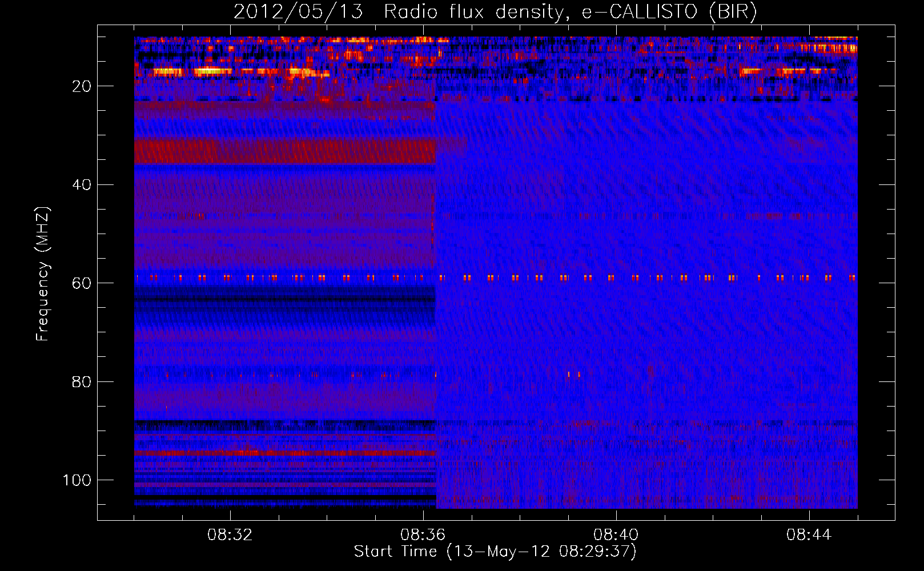Click the 80 frequency tick label
The height and width of the screenshot is (571, 924).
click(x=82, y=382)
